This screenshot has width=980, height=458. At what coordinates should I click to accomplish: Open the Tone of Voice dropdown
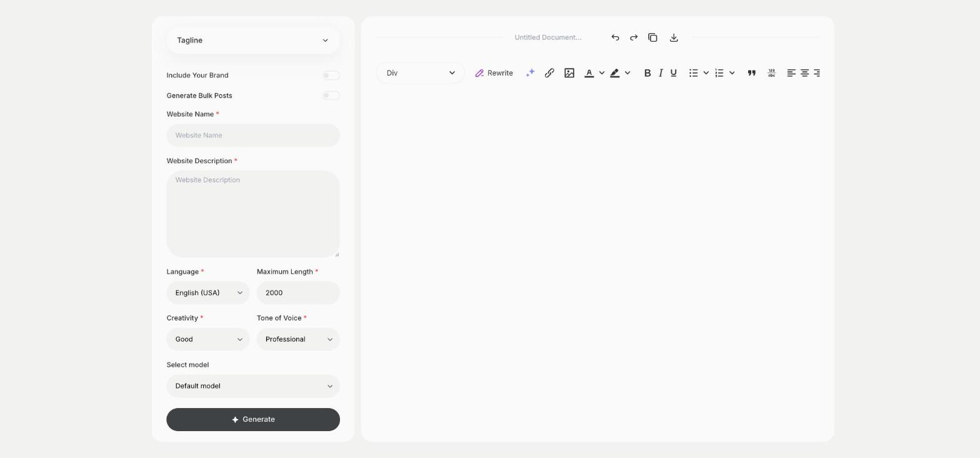tap(298, 339)
